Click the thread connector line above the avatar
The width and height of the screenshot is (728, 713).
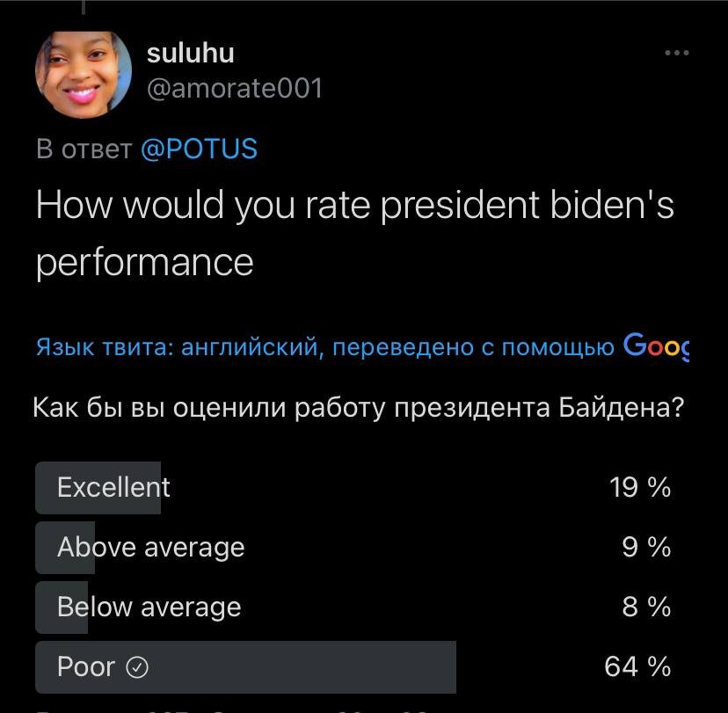point(84,7)
